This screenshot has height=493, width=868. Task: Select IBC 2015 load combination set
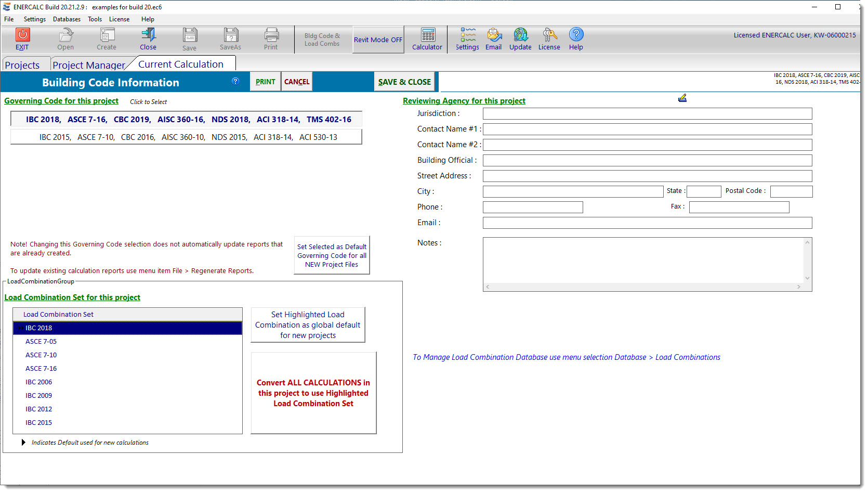[127, 422]
